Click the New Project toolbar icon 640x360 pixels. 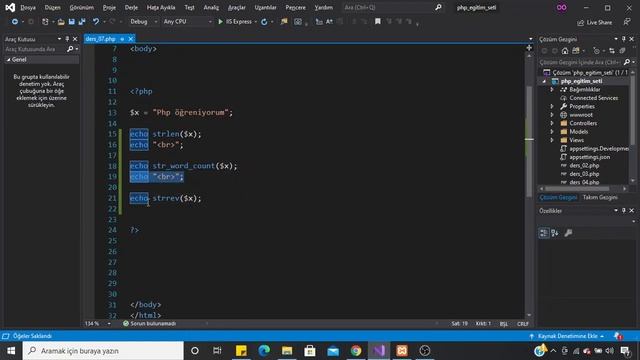[x=45, y=22]
